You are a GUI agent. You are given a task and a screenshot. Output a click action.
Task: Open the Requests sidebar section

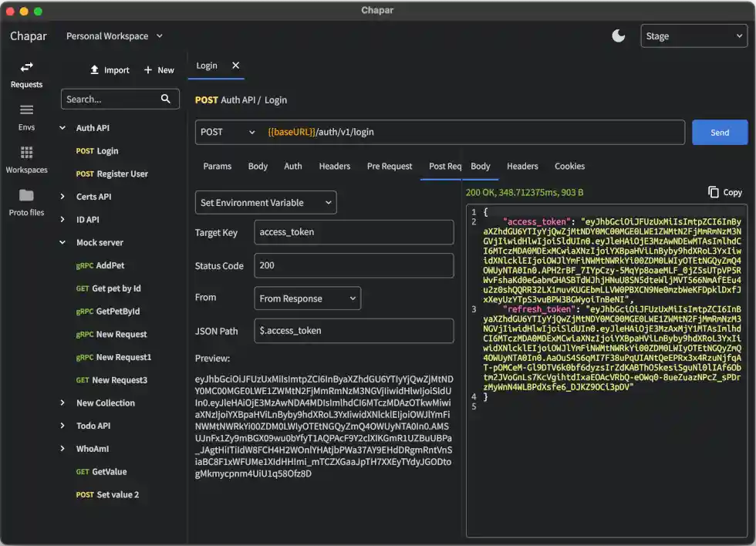click(26, 74)
